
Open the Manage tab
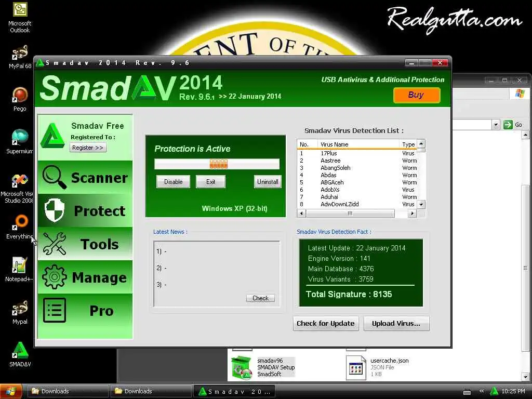85,277
